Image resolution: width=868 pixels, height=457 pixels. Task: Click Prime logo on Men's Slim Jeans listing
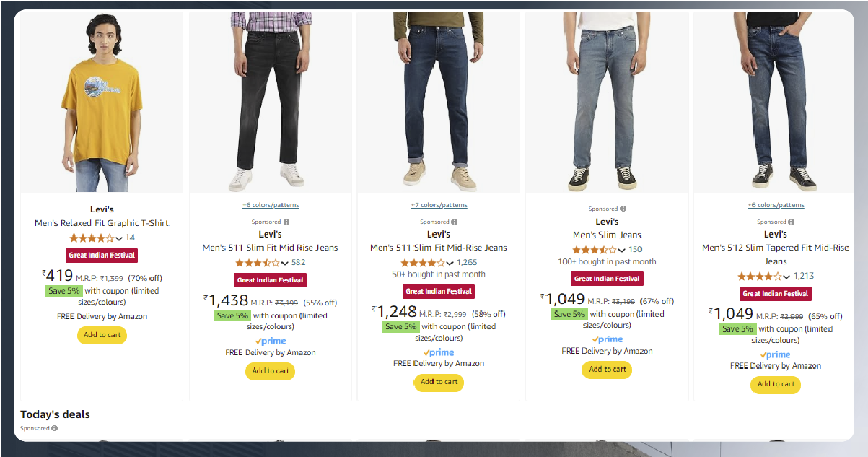click(x=608, y=339)
